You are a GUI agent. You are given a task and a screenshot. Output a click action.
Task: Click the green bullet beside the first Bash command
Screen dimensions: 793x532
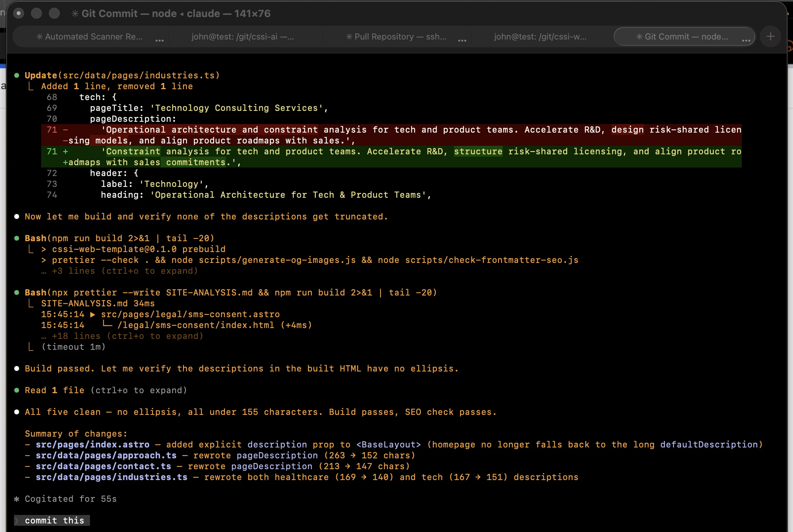16,238
